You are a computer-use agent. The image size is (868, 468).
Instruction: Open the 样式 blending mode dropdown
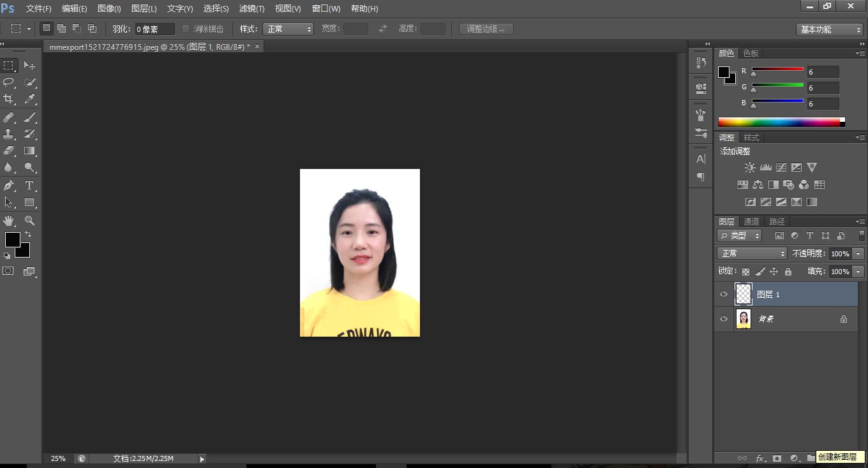(x=288, y=28)
